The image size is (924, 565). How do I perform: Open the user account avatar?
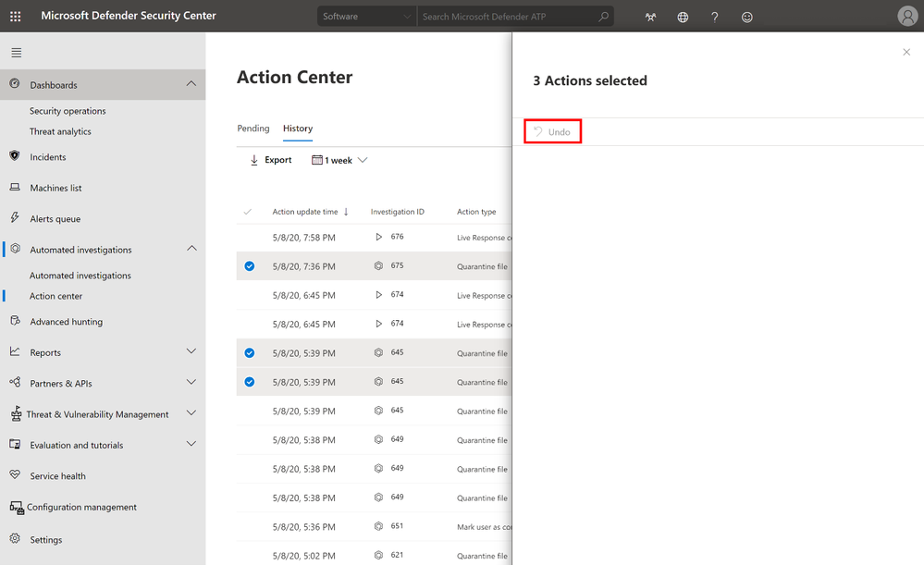pyautogui.click(x=907, y=16)
